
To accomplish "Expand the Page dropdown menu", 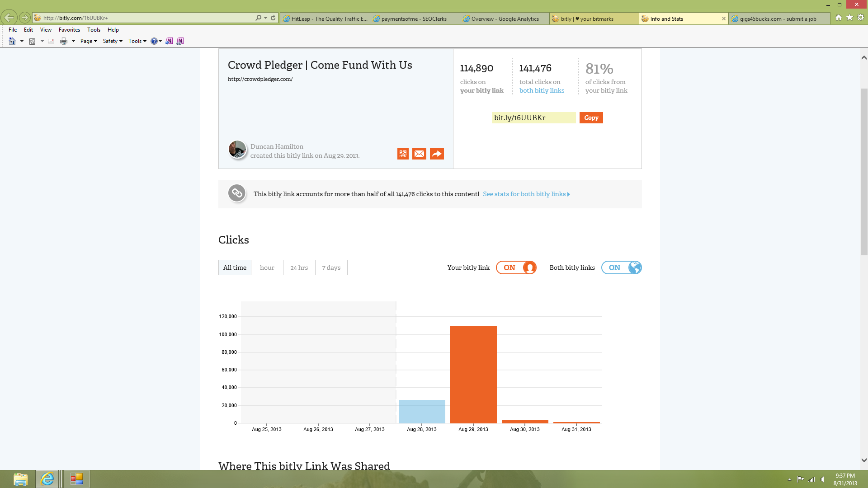I will (89, 41).
